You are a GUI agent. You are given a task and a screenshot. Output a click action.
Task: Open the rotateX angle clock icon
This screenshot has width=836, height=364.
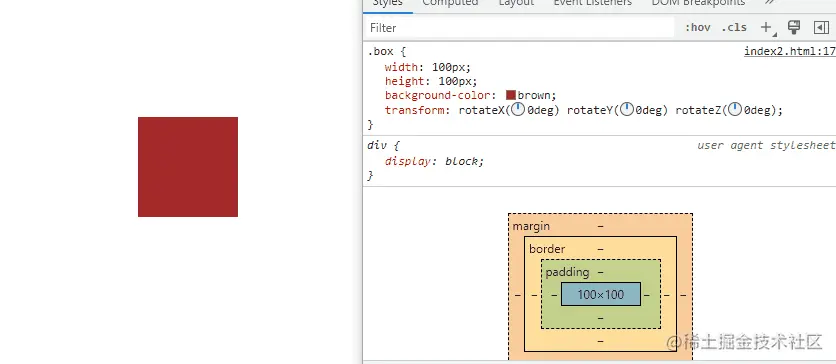[518, 110]
